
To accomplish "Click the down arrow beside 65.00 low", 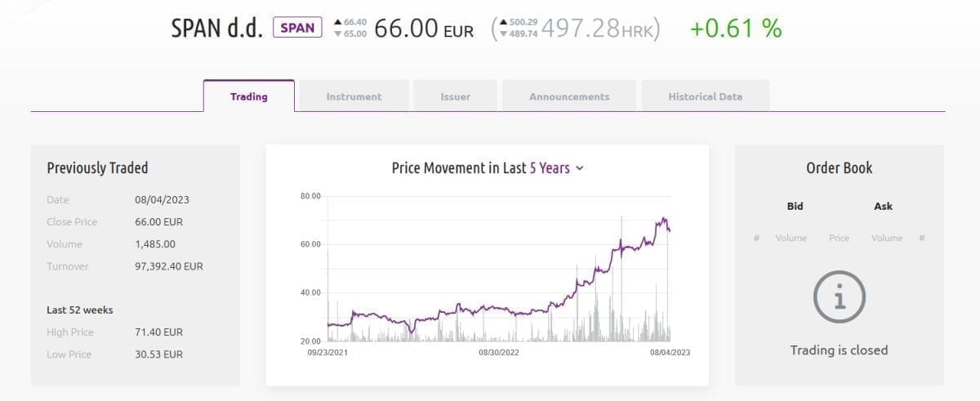I will pos(339,34).
